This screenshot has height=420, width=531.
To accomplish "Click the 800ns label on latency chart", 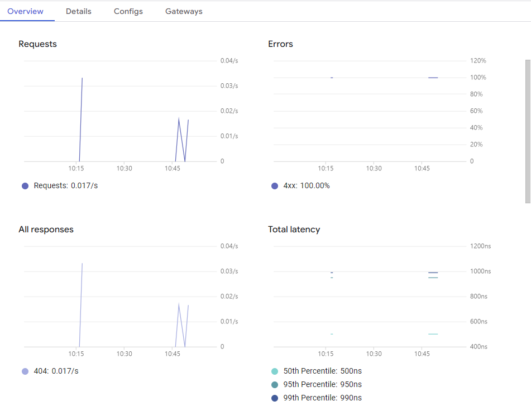I will [479, 297].
